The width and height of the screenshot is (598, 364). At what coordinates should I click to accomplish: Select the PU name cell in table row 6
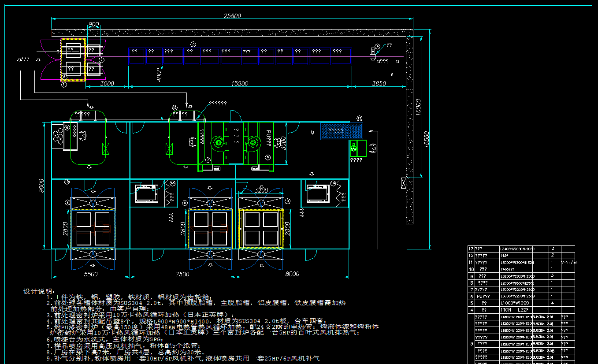pyautogui.click(x=483, y=297)
